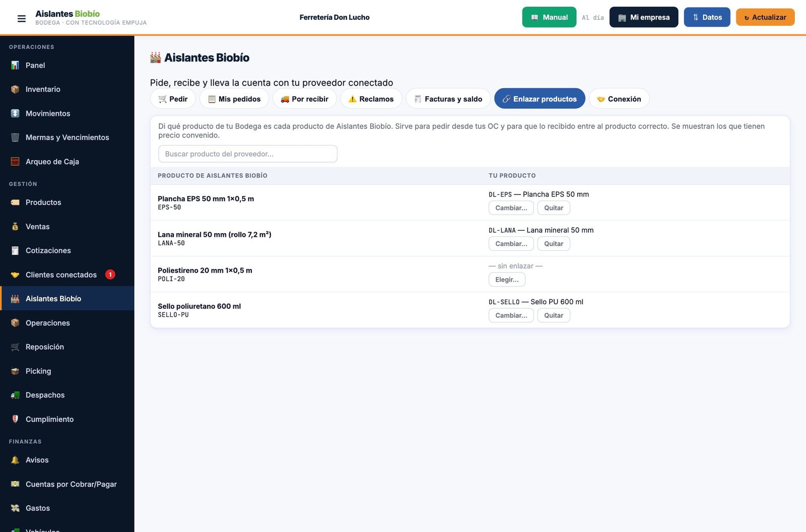The height and width of the screenshot is (532, 806).
Task: Click the Mi empresa button
Action: tap(644, 17)
